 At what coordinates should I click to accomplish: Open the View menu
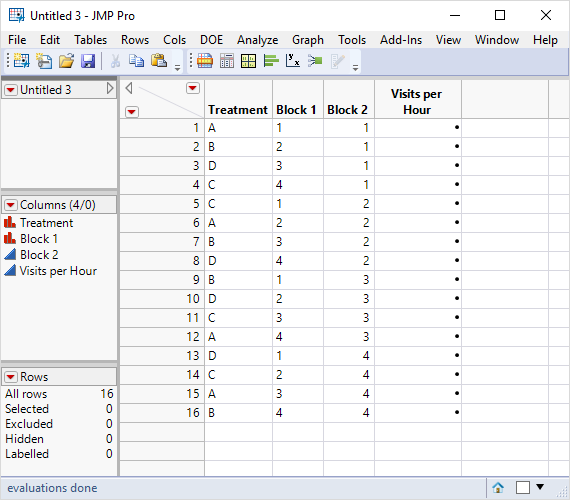[x=448, y=40]
